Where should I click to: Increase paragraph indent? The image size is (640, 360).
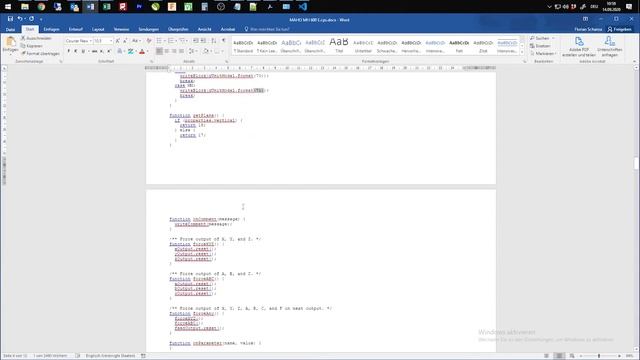click(x=203, y=41)
